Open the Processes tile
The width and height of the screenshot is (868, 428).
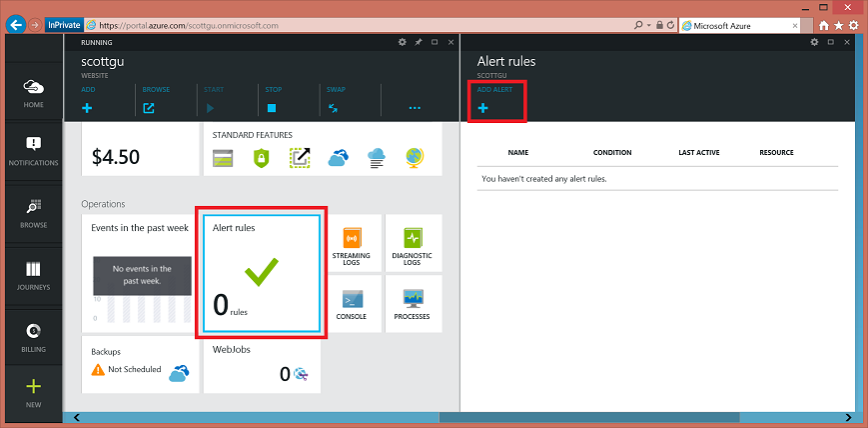click(x=412, y=304)
